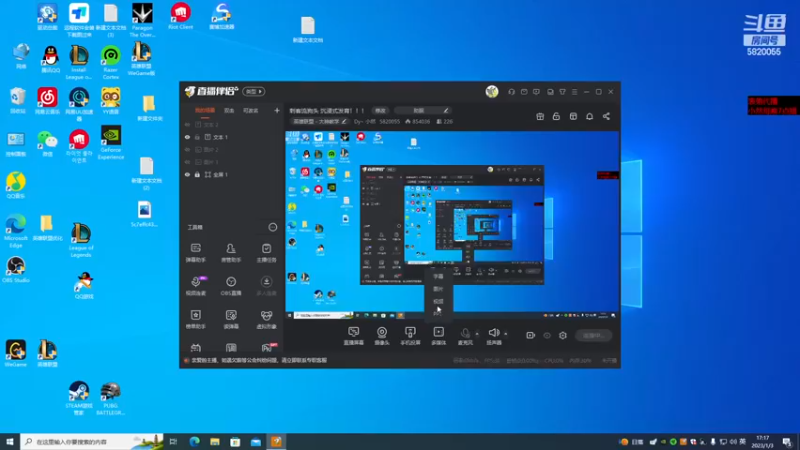Open the 多人连麦 tool
Screen dimensions: 800x450
click(266, 286)
